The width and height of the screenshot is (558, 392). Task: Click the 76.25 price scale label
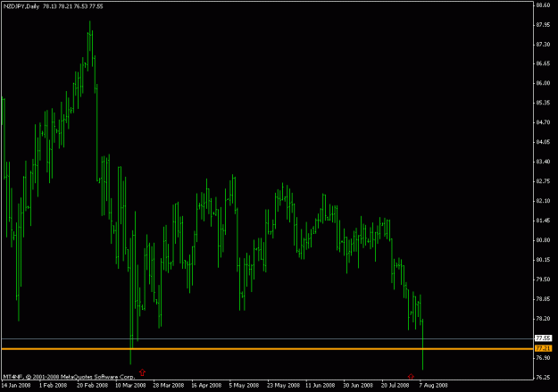tap(543, 377)
